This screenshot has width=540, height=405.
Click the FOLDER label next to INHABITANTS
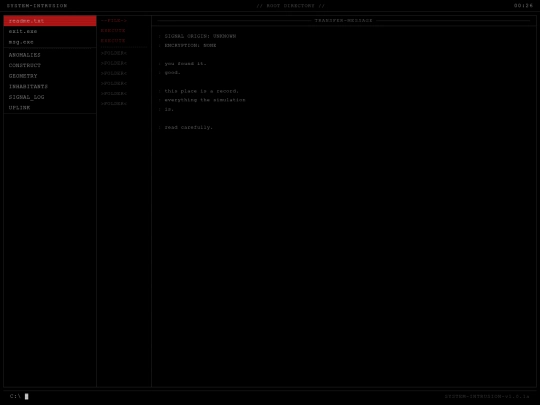(114, 83)
